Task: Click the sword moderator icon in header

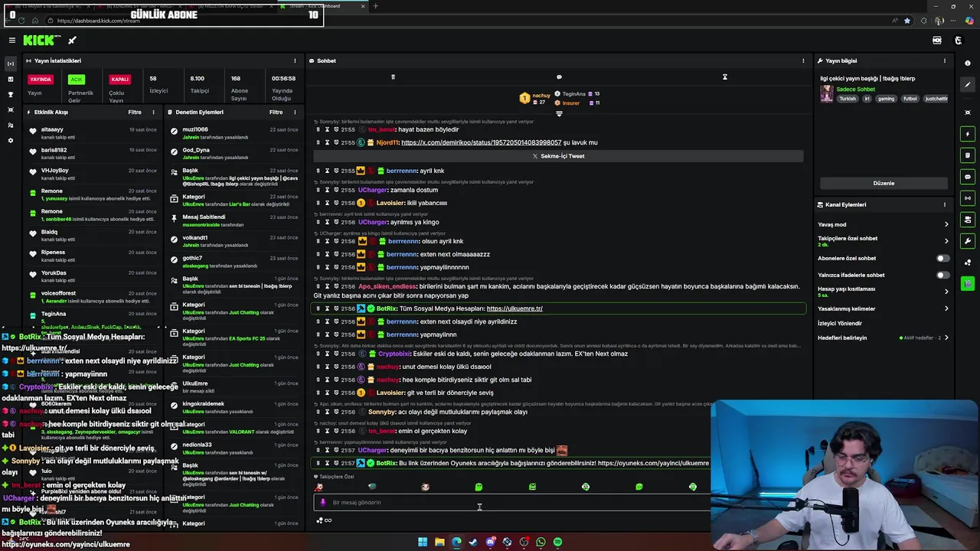Action: pyautogui.click(x=72, y=41)
